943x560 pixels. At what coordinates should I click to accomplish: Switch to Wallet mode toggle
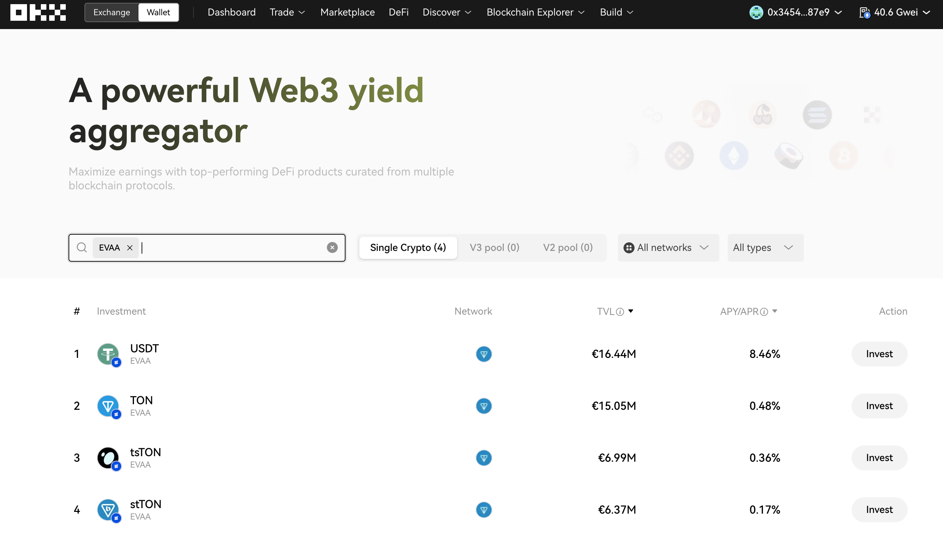[159, 12]
